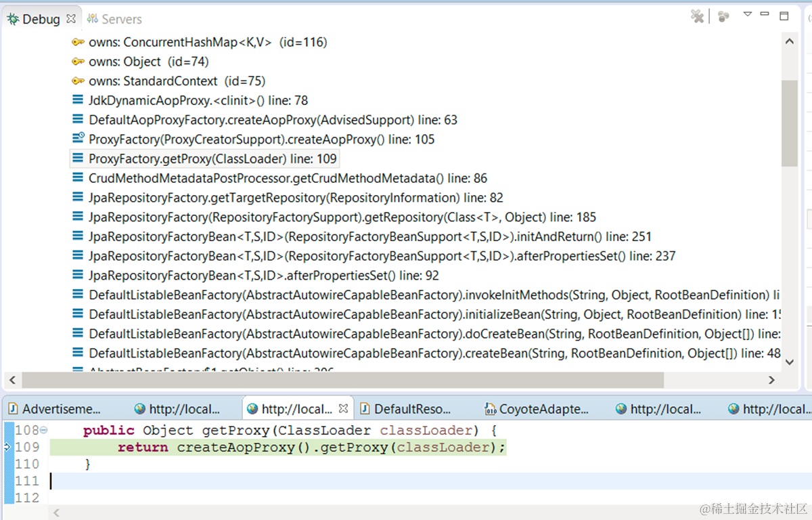Collapse the getProxy method fold at line 108
The height and width of the screenshot is (520, 812).
pyautogui.click(x=43, y=430)
